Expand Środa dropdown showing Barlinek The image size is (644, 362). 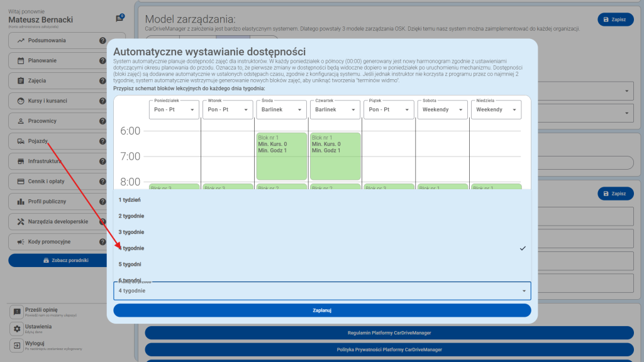[x=281, y=109]
